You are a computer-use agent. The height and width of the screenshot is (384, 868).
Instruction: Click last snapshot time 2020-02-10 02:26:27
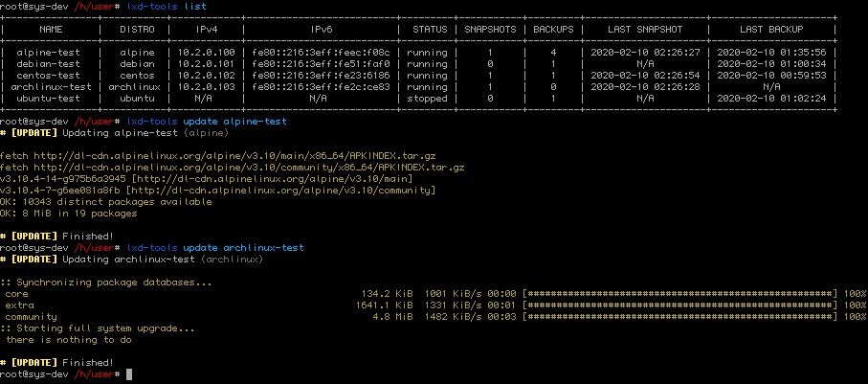click(645, 53)
